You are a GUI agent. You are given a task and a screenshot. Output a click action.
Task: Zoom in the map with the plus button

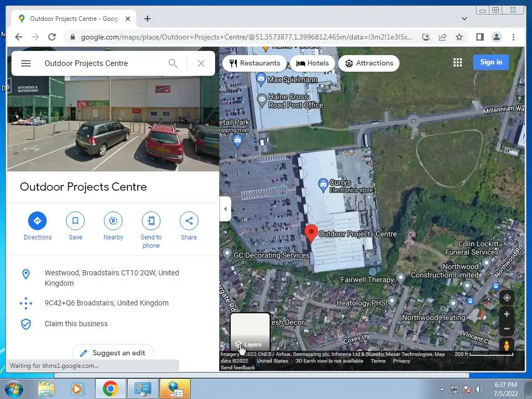pos(507,314)
